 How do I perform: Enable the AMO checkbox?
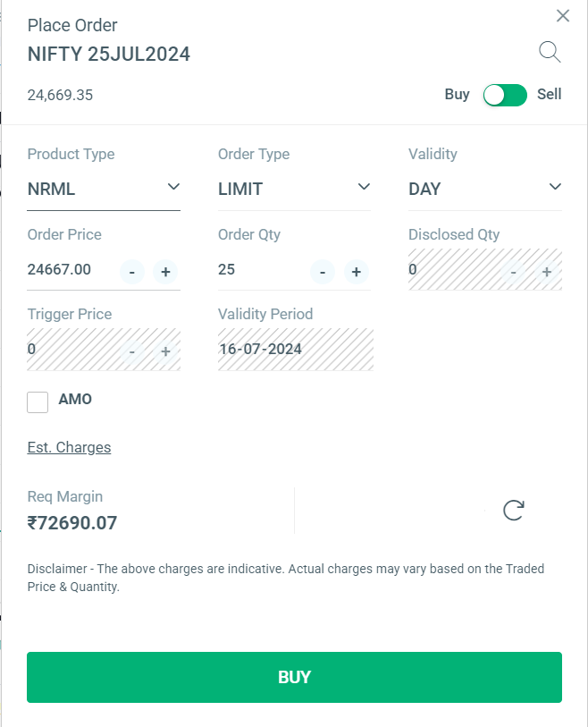[38, 402]
